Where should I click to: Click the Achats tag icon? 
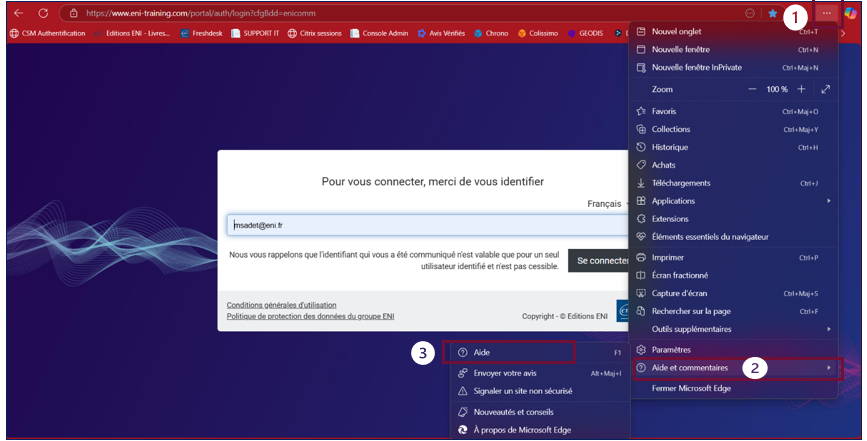tap(641, 165)
